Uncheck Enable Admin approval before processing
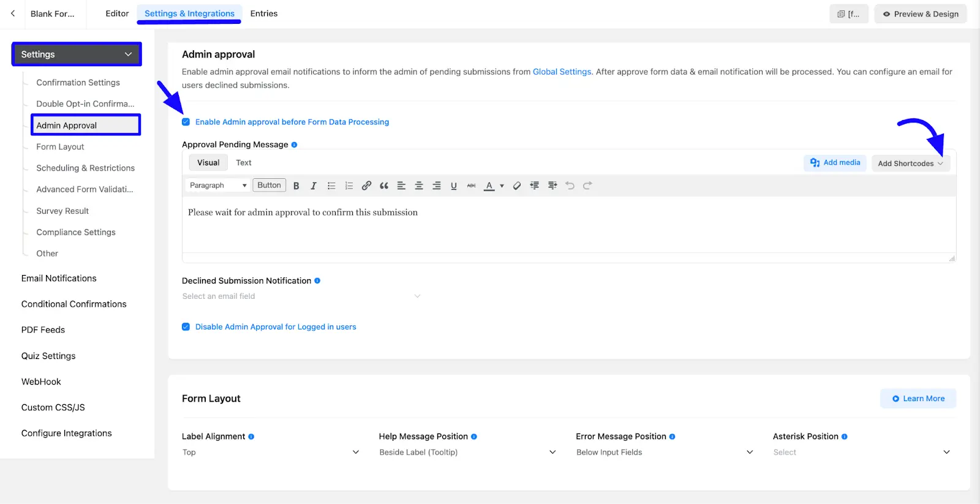The width and height of the screenshot is (980, 504). 186,122
